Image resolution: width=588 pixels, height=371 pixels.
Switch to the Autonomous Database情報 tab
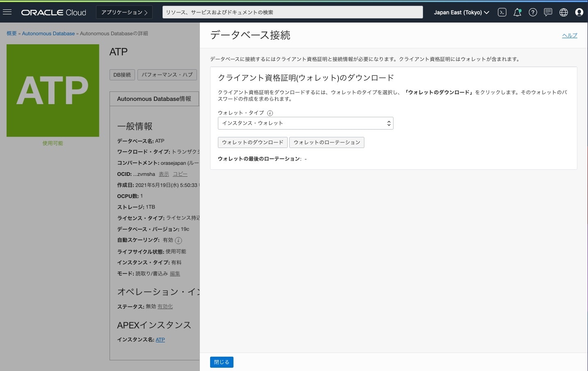[154, 98]
